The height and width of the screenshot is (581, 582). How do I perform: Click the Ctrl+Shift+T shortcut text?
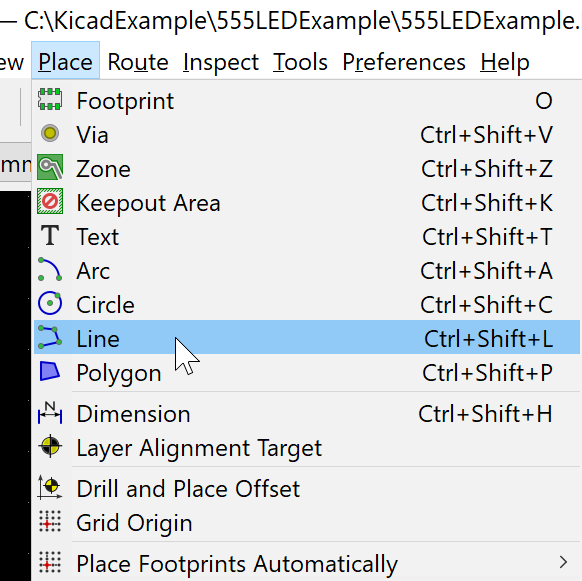tap(487, 236)
